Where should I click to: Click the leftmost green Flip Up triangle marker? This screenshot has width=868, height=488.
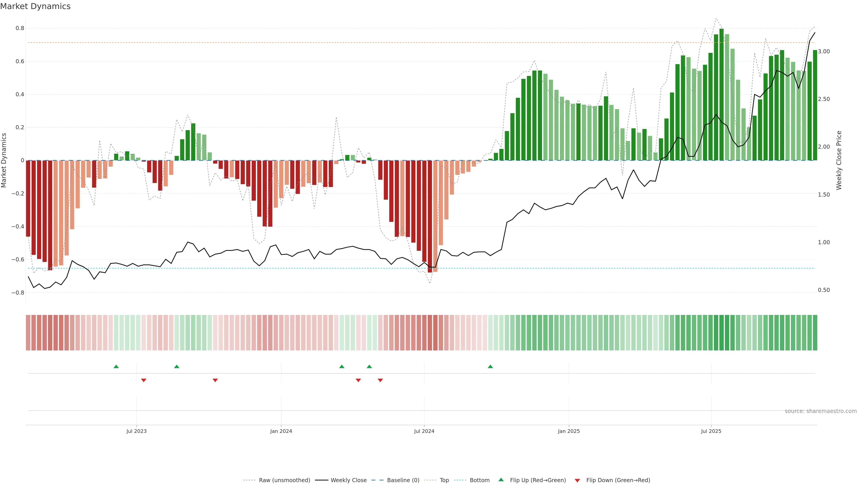click(x=116, y=366)
